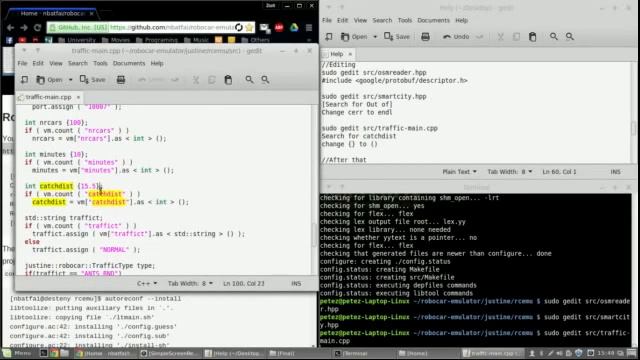
Task: Click Redo arrow in traffic-main.cpp gedit toolbar
Action: coord(175,80)
